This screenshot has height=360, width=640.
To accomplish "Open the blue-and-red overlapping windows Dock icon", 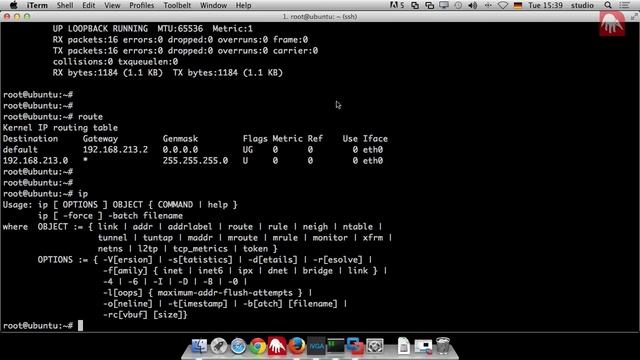I will 354,346.
